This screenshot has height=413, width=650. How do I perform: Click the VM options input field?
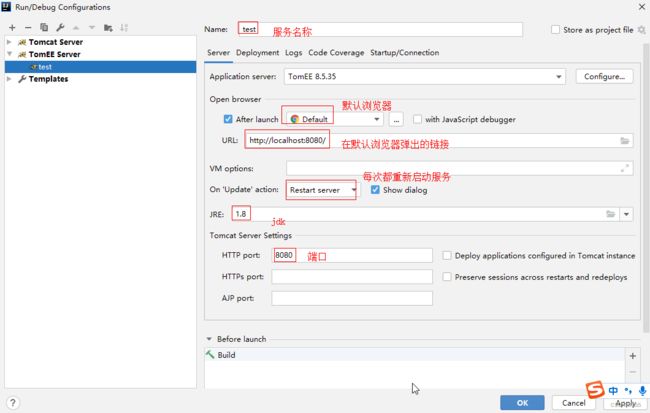click(459, 168)
